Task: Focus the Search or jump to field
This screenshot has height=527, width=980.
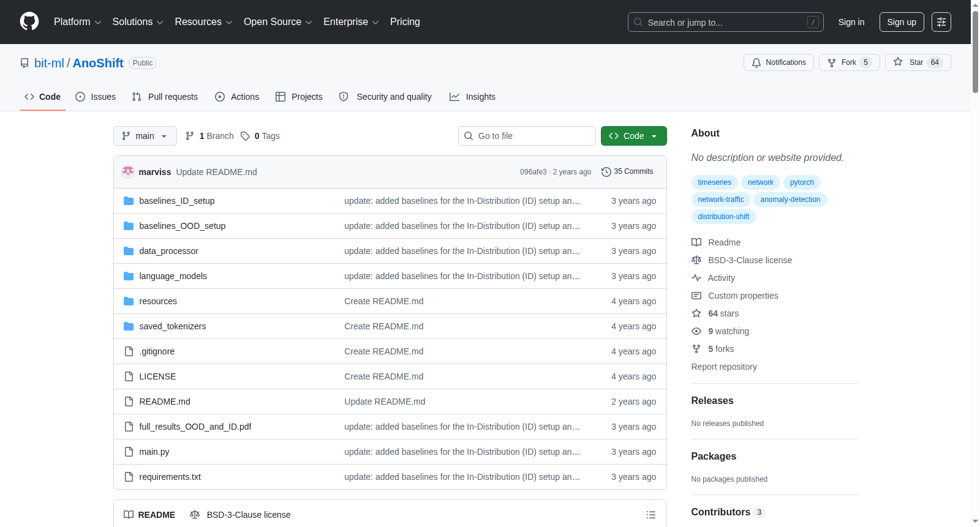Action: 726,22
